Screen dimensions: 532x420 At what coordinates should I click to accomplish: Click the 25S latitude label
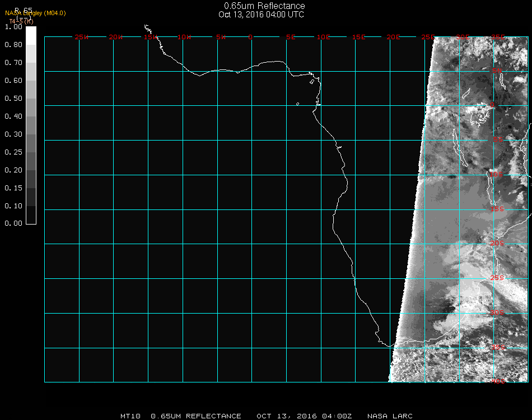(x=498, y=278)
